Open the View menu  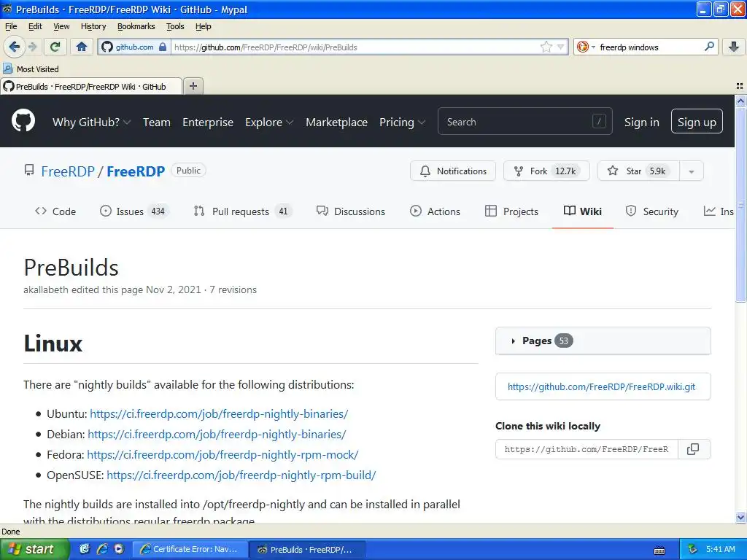(61, 26)
